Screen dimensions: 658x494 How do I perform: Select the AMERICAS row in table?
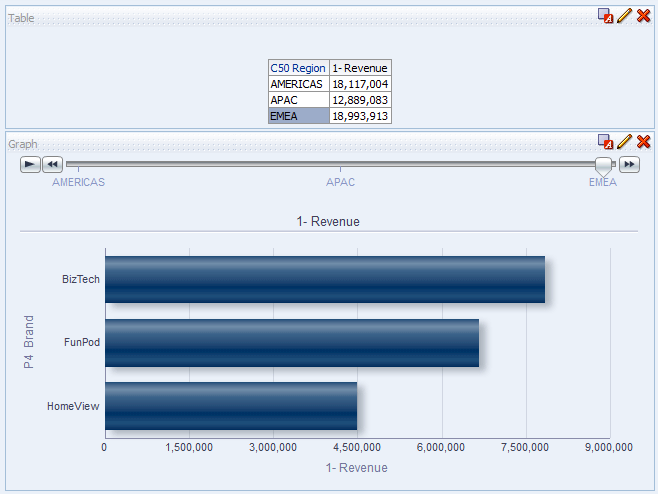297,84
